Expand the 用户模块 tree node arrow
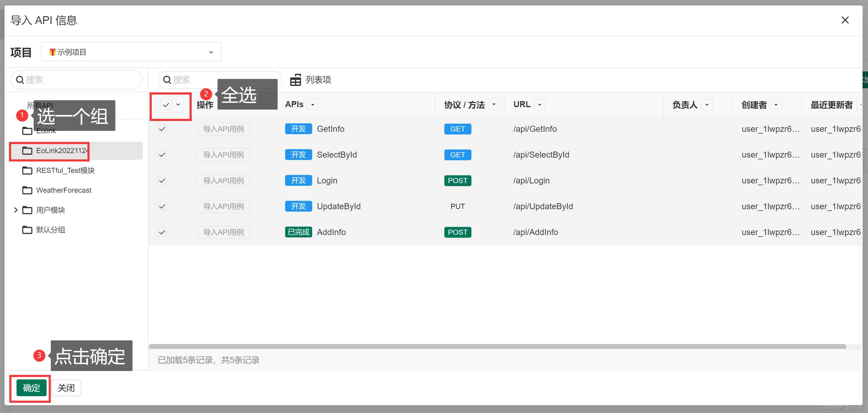This screenshot has height=413, width=868. point(16,210)
